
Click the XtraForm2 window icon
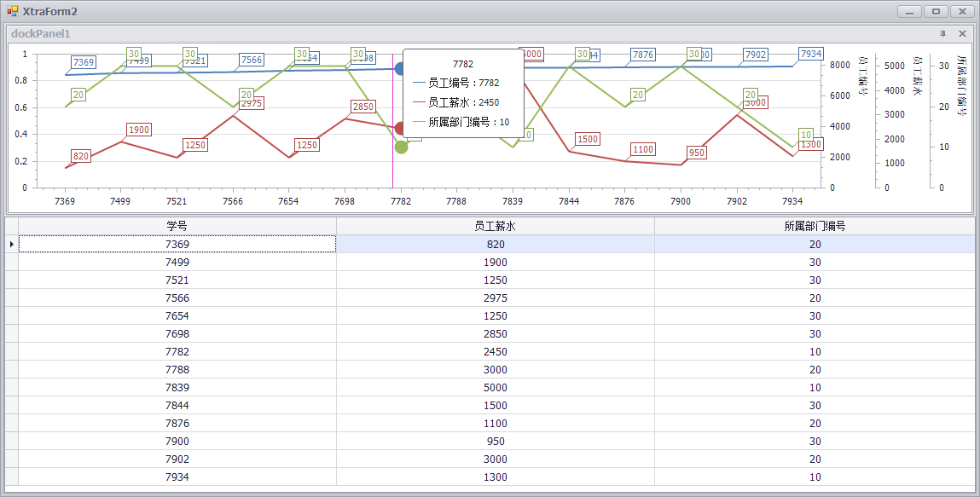[x=13, y=11]
